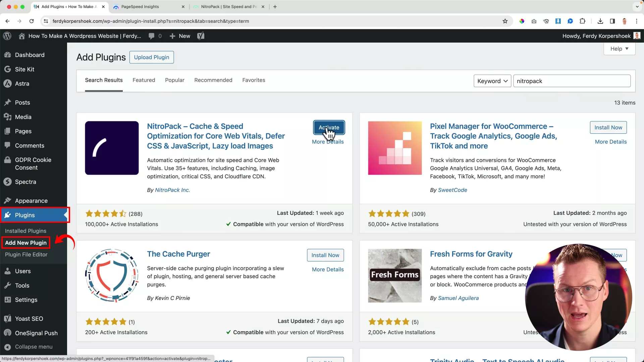
Task: Toggle the bookmark star for this page
Action: tap(505, 21)
